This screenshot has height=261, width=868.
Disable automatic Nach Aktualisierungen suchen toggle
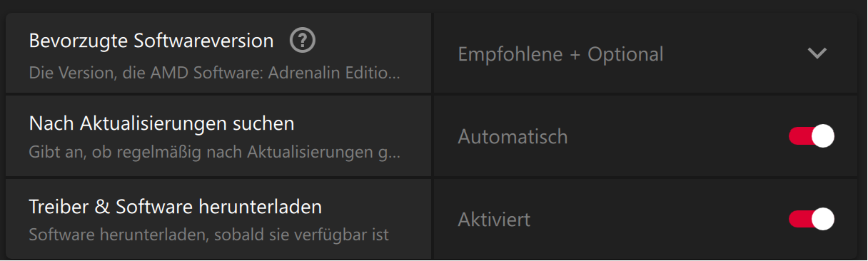pos(812,136)
